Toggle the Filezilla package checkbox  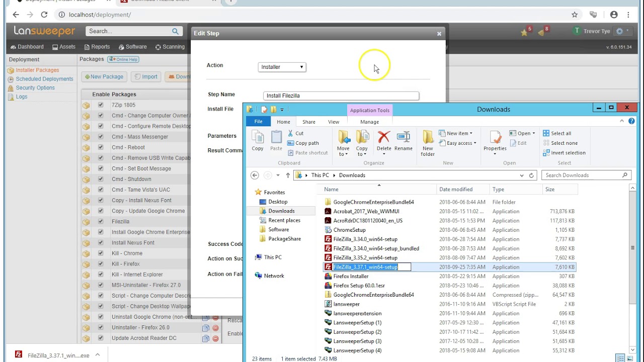[101, 221]
